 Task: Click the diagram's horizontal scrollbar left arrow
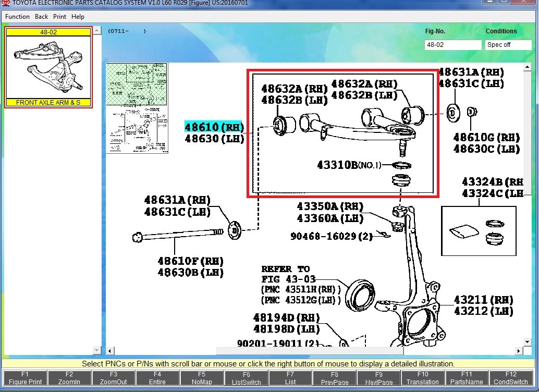110,350
